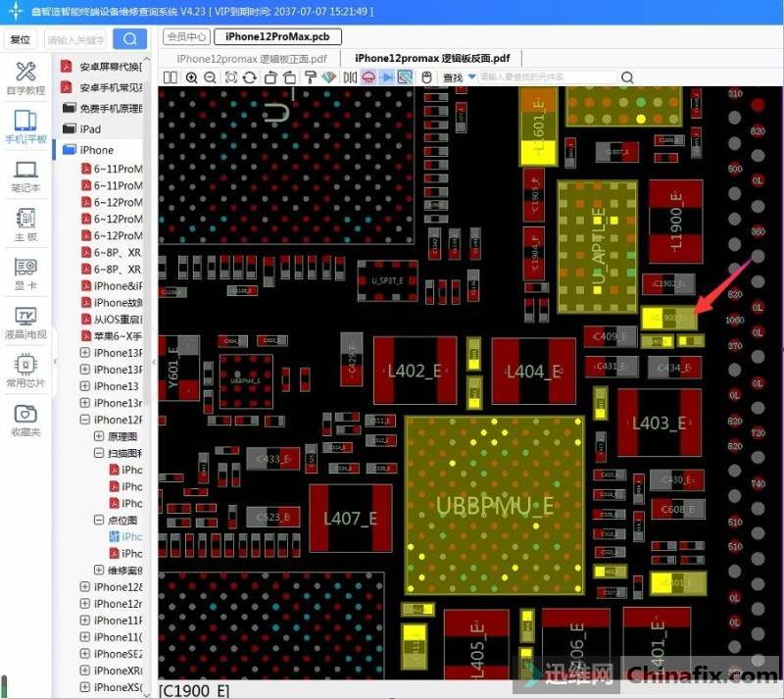Click the rotate/refresh view toolbar icon

click(x=250, y=77)
